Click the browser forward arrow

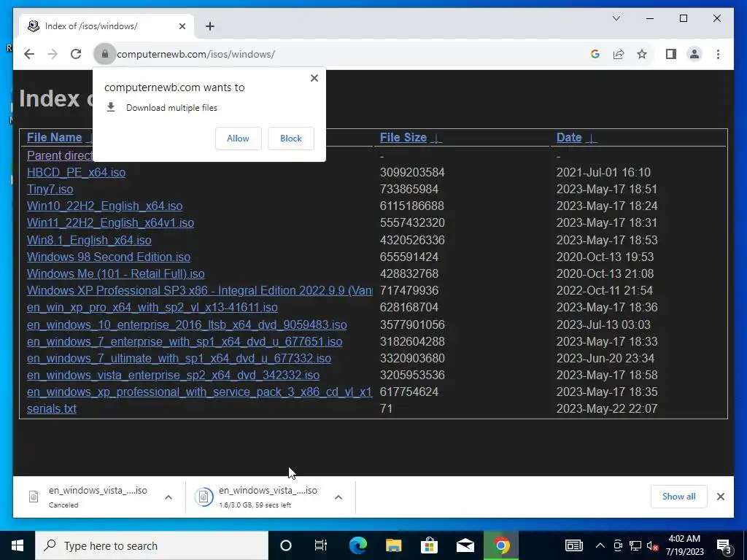click(53, 54)
